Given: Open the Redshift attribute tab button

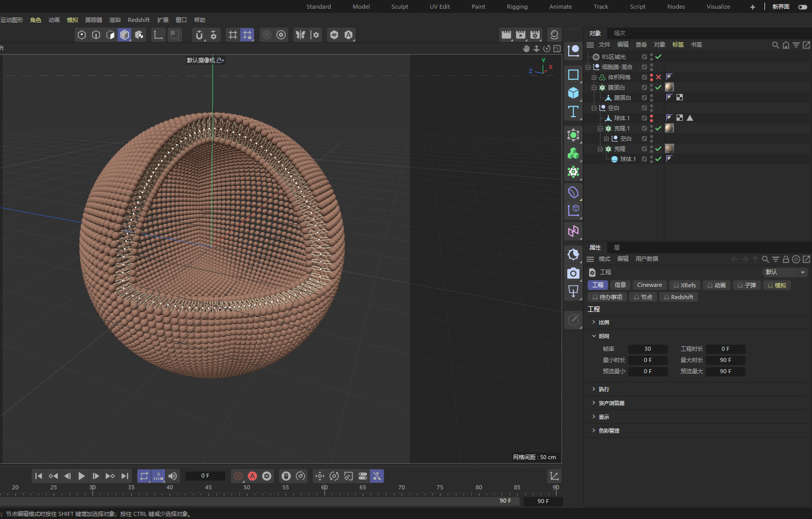Looking at the screenshot, I should coord(679,297).
